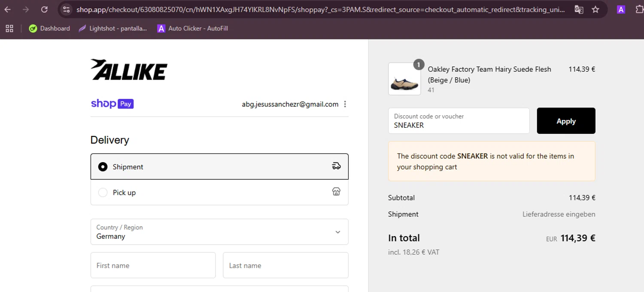Open site information icon in address bar
Viewport: 644px width, 292px height.
(66, 9)
